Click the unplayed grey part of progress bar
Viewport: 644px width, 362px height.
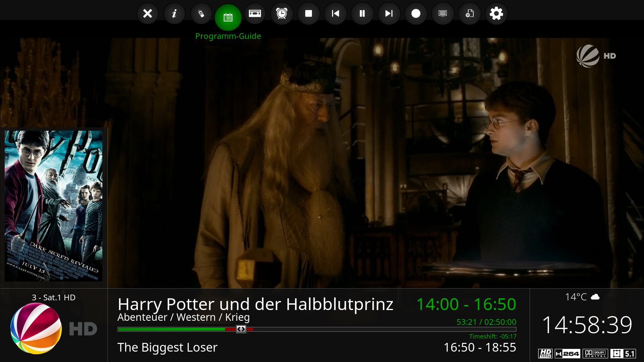pyautogui.click(x=384, y=329)
